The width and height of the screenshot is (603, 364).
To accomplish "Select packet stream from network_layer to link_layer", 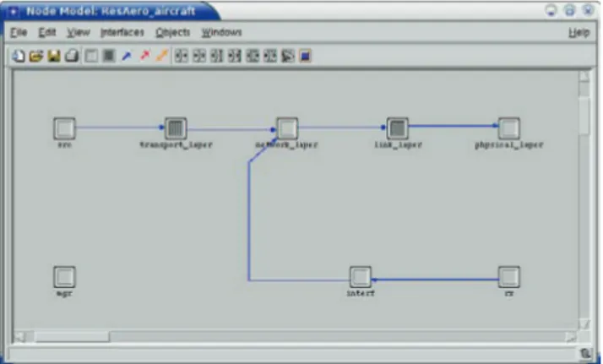I will (x=342, y=128).
